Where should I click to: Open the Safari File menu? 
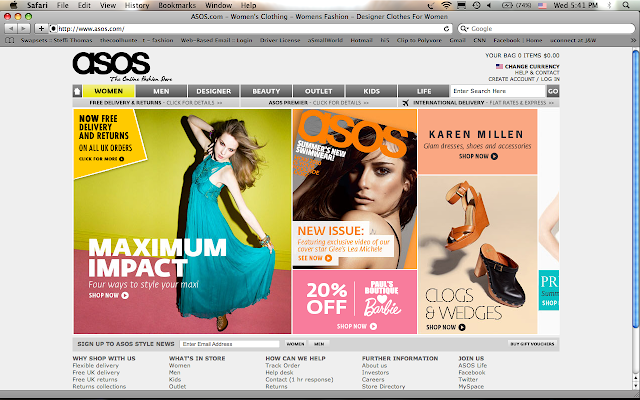[62, 5]
